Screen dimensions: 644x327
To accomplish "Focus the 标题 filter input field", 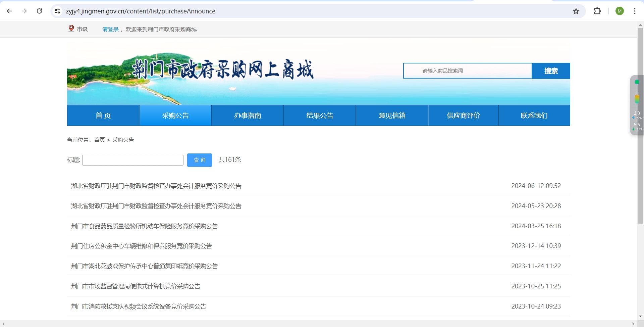I will pos(133,160).
